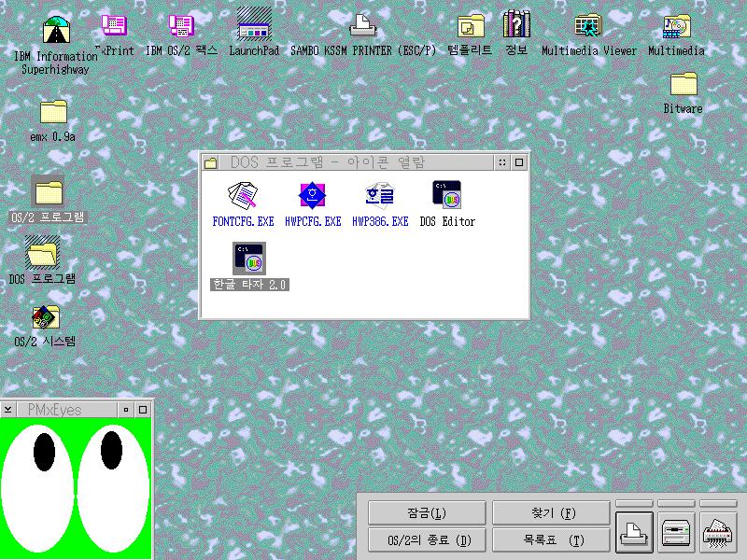Viewport: 747px width, 560px height.
Task: Select the emx 0.9a folder
Action: [53, 111]
